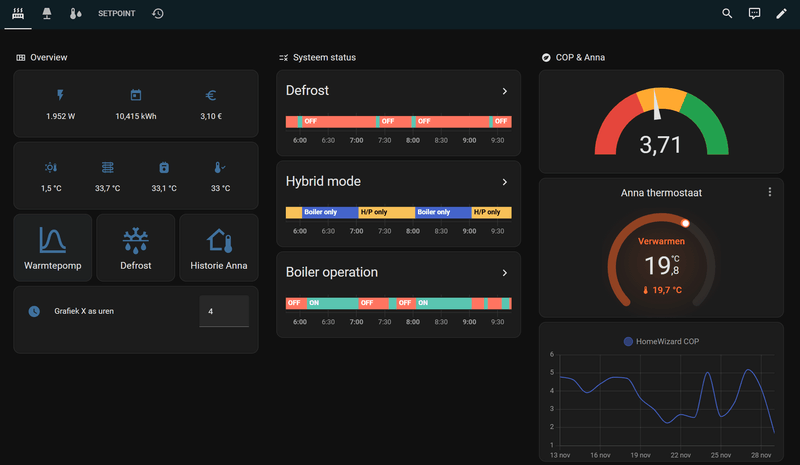This screenshot has width=800, height=465.
Task: Click the HomeWizard COP line chart
Action: 667,401
